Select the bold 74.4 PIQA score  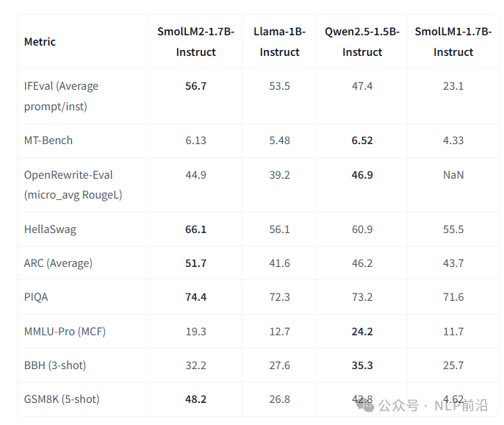tap(195, 297)
